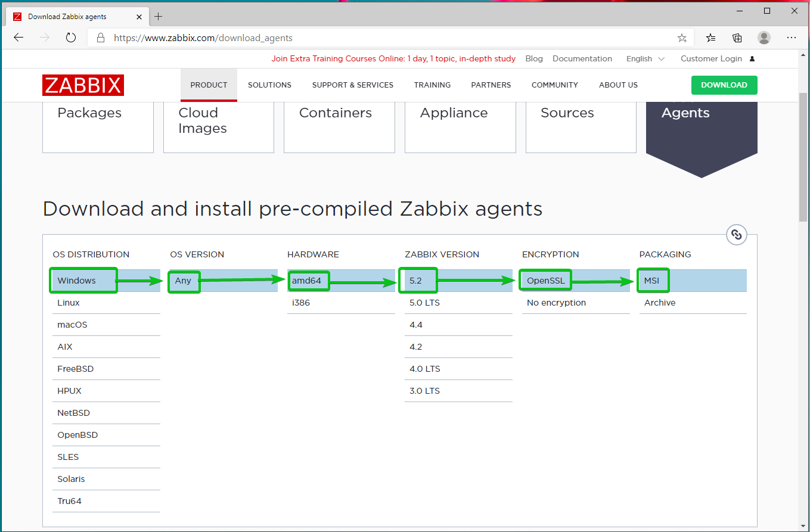Switch to the Appliance tab
This screenshot has height=532, width=810.
(460, 127)
